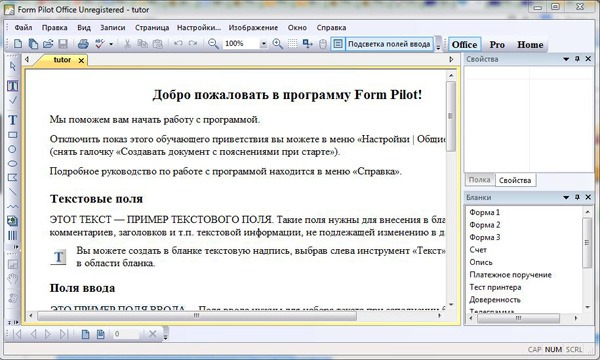Screen dimensions: 600x360
Task: Zoom out with magnifier minus
Action: pyautogui.click(x=213, y=44)
